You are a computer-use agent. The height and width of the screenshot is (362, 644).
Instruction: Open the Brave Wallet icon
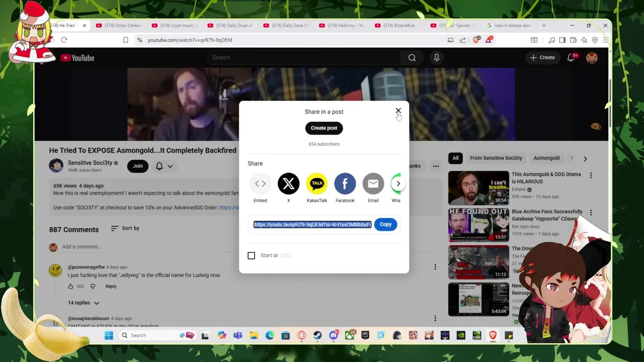pos(573,40)
